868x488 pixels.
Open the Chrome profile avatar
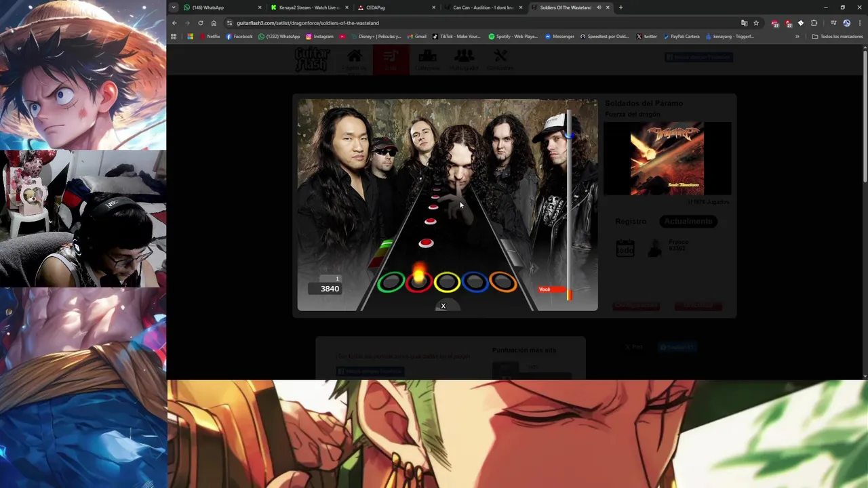coord(846,23)
